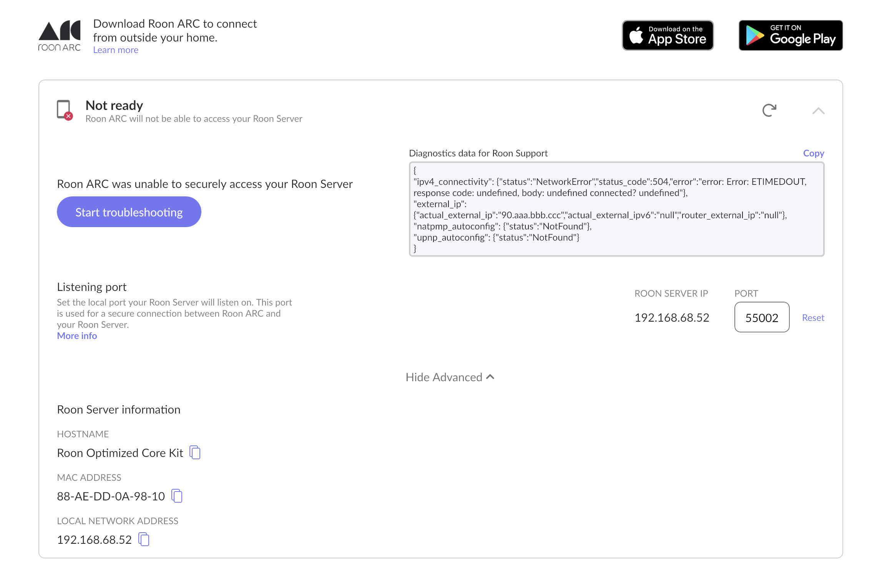Viewport: 877px width, 588px height.
Task: Copy the MAC address using its icon
Action: (177, 496)
